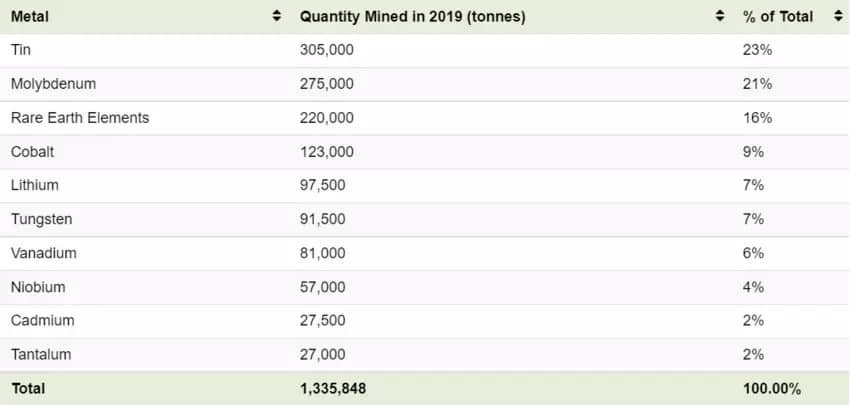Select the Molybdenum metal cell
The image size is (850, 406).
tap(53, 84)
